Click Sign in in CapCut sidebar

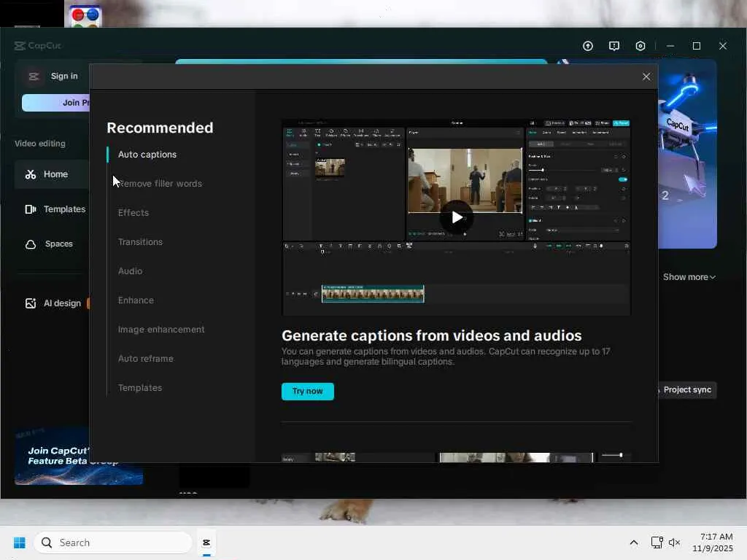point(64,76)
